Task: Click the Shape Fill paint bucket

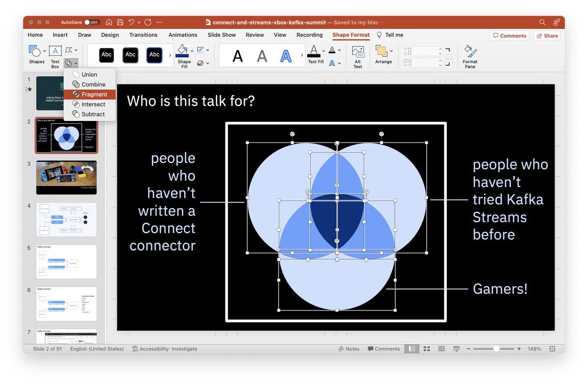Action: tap(182, 50)
